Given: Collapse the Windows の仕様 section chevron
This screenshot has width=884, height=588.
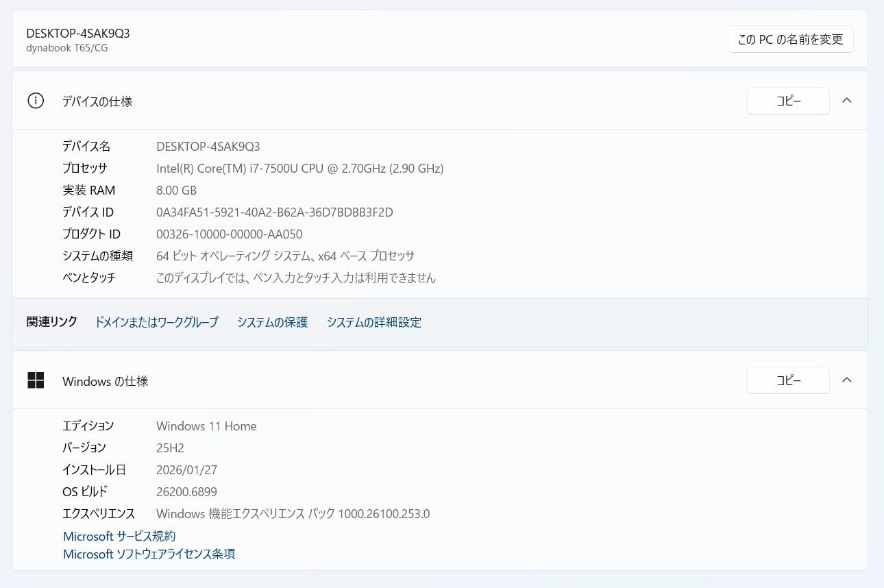Looking at the screenshot, I should point(847,380).
